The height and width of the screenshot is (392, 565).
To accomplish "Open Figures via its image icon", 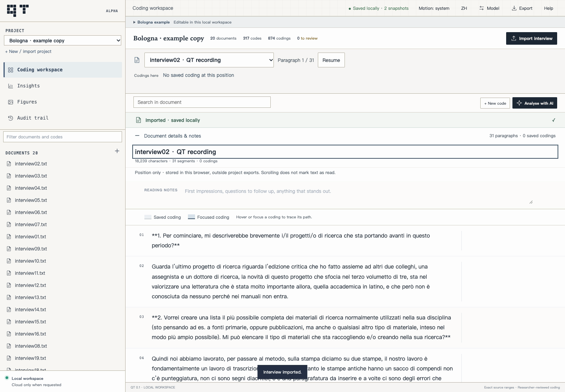I will point(11,102).
